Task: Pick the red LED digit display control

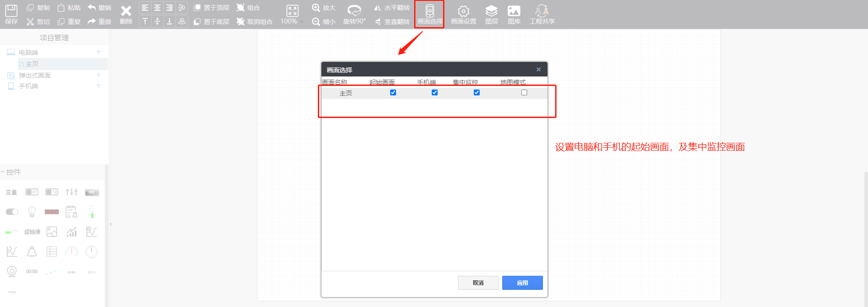Action: 52,212
